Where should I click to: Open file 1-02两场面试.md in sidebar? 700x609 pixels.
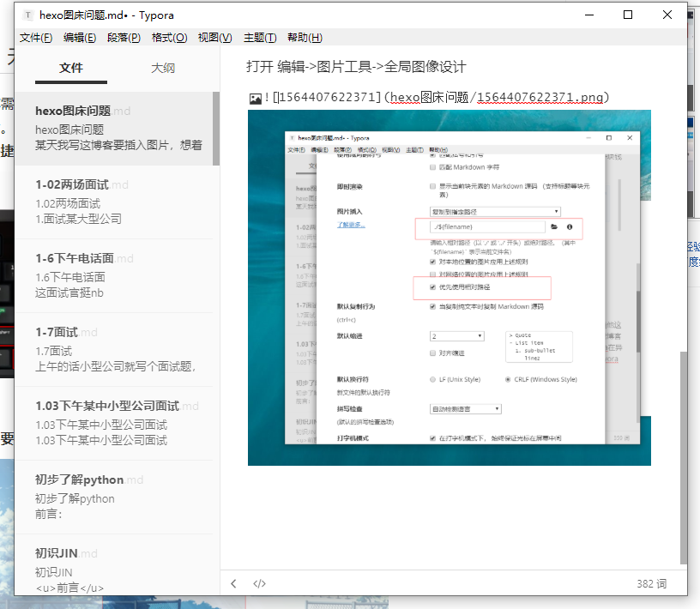click(114, 202)
